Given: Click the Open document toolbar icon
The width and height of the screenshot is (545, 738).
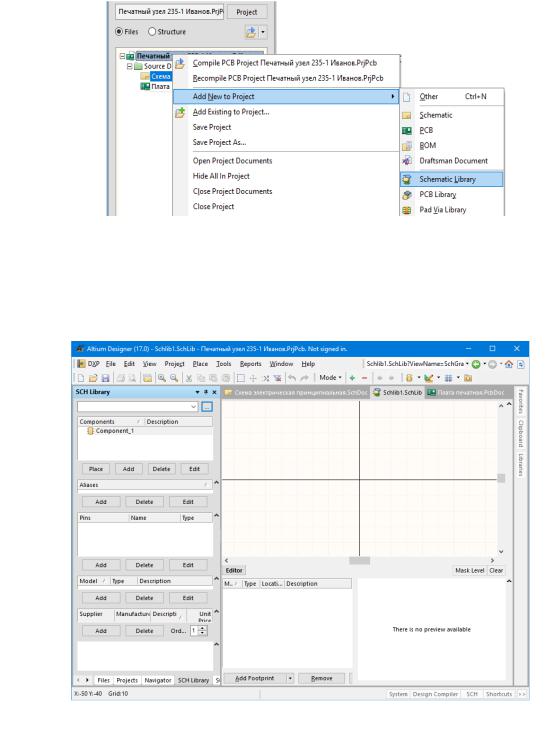Looking at the screenshot, I should [x=93, y=378].
